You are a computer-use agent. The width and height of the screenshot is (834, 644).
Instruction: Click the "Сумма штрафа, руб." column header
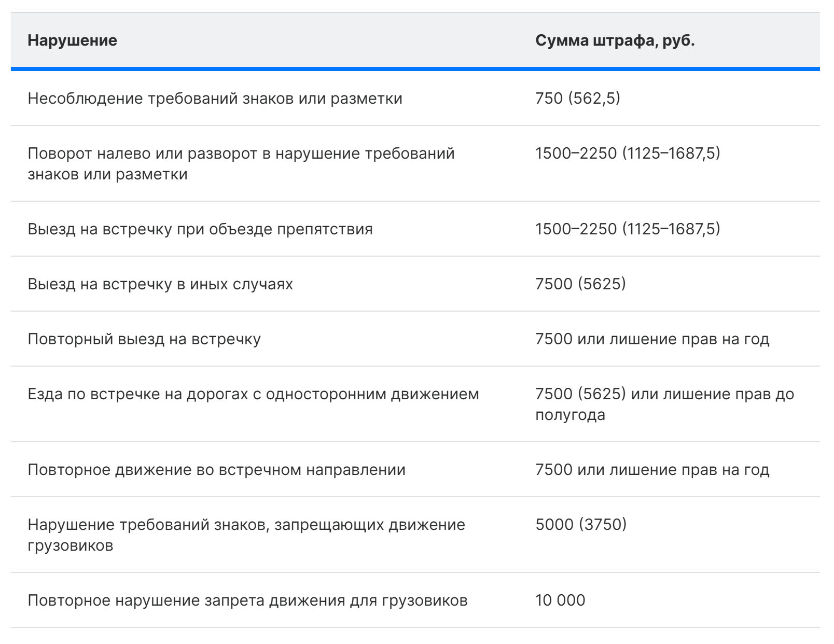(615, 40)
